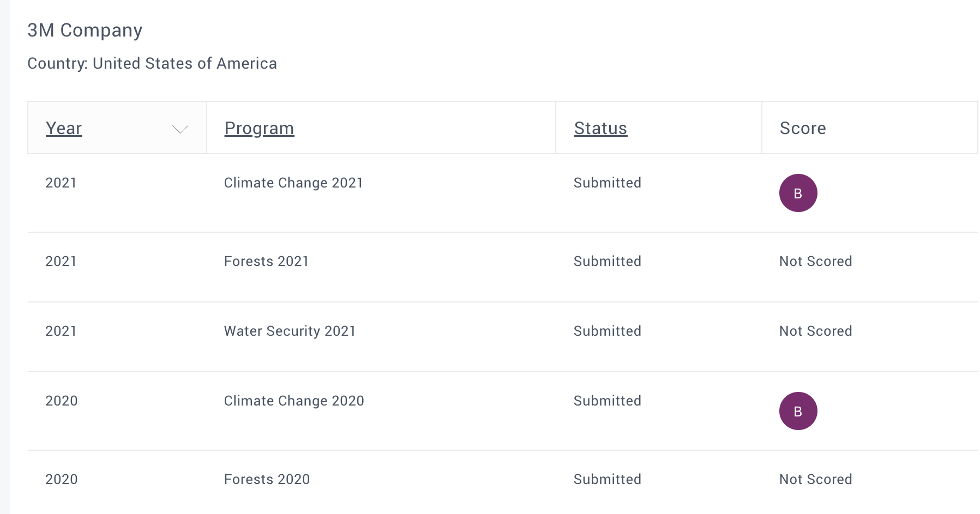This screenshot has width=980, height=514.
Task: Toggle the Year column sort chevron
Action: coord(180,129)
